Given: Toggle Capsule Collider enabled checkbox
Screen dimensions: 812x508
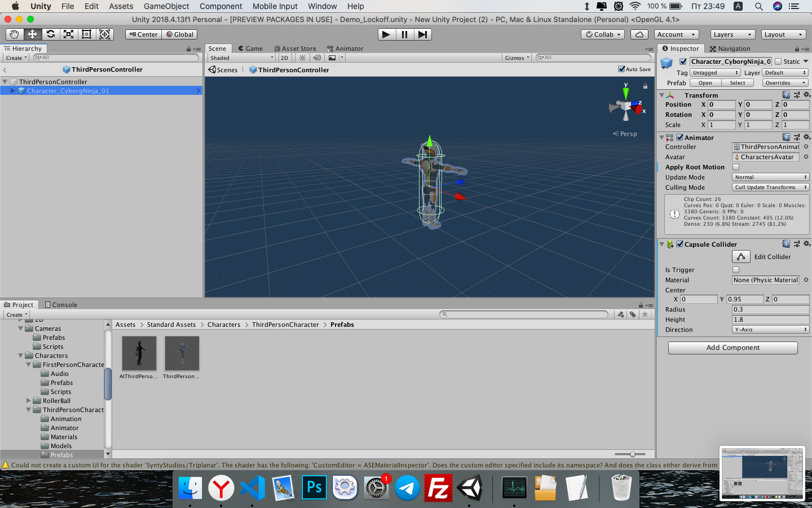Looking at the screenshot, I should 679,244.
